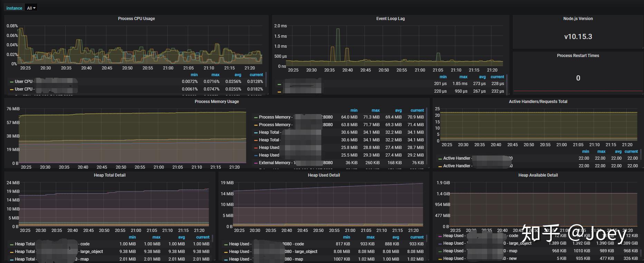Viewport: 644px width, 263px height.
Task: Click blue Heap Used map legend color icon
Action: 226,260
